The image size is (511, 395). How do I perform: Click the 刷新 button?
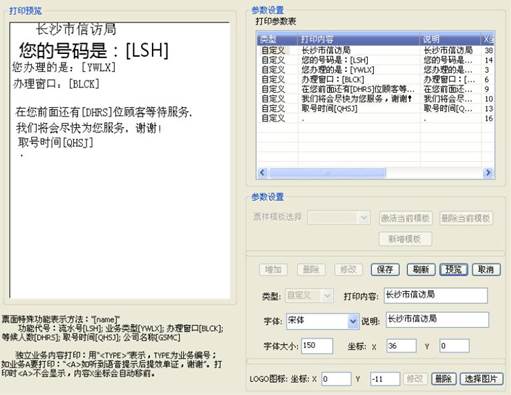(x=421, y=269)
